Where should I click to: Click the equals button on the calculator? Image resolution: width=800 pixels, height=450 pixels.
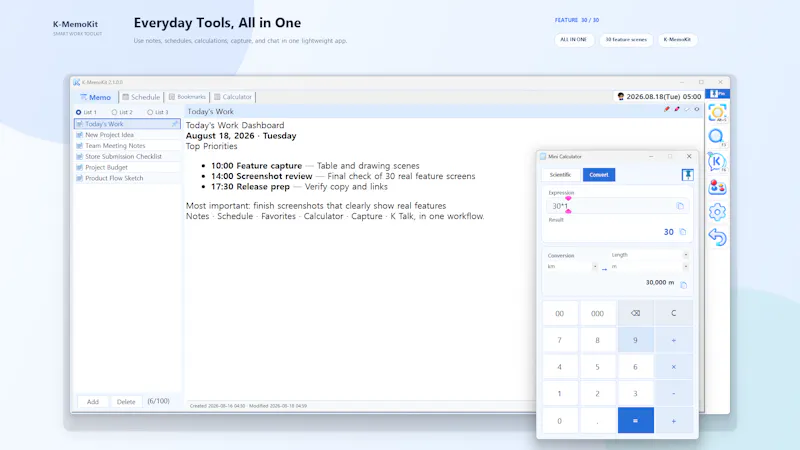pos(635,420)
